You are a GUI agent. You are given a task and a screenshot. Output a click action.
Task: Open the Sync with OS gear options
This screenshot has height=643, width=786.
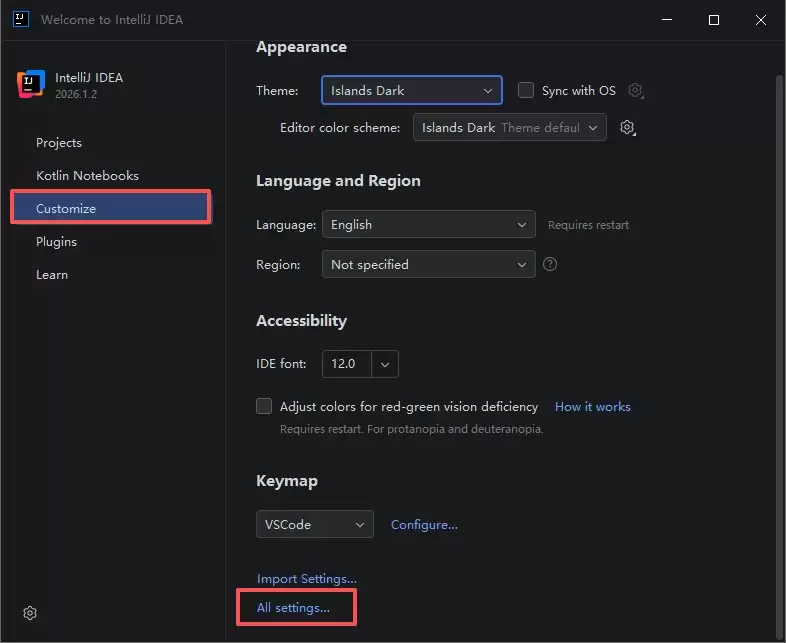coord(636,91)
